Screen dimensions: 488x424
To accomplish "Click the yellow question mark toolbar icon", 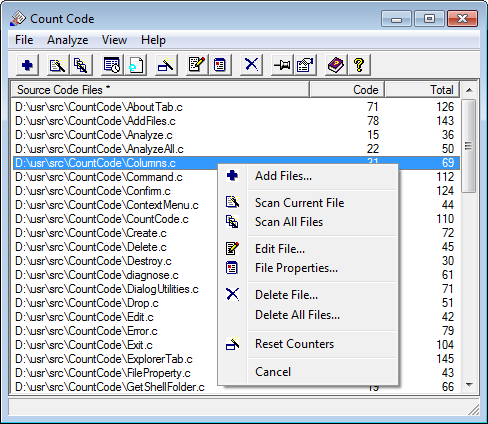I will [x=359, y=65].
